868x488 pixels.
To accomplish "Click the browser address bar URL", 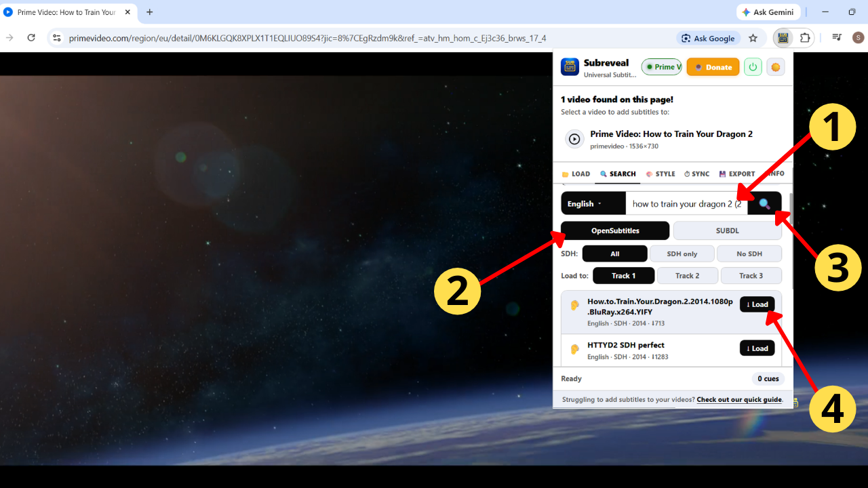I will click(307, 39).
